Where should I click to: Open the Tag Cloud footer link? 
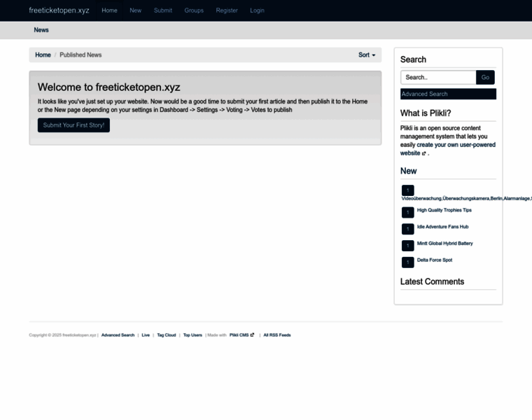(167, 335)
